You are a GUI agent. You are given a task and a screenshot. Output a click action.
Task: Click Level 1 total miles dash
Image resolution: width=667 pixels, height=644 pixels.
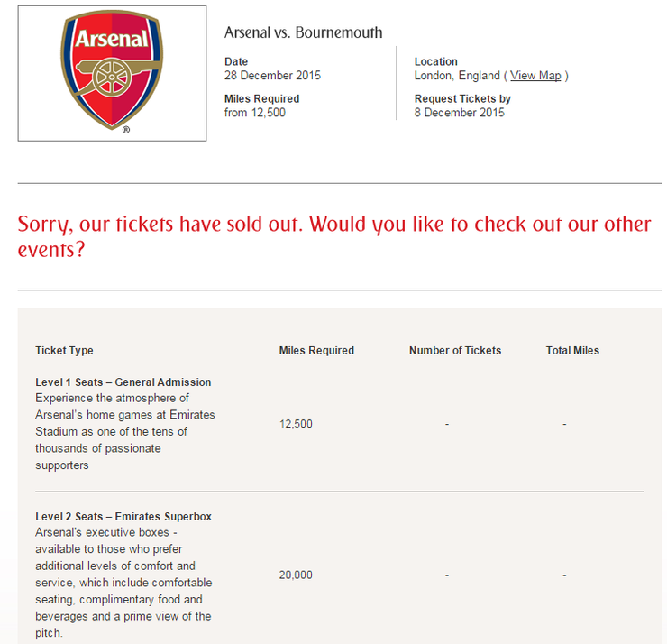tap(564, 424)
